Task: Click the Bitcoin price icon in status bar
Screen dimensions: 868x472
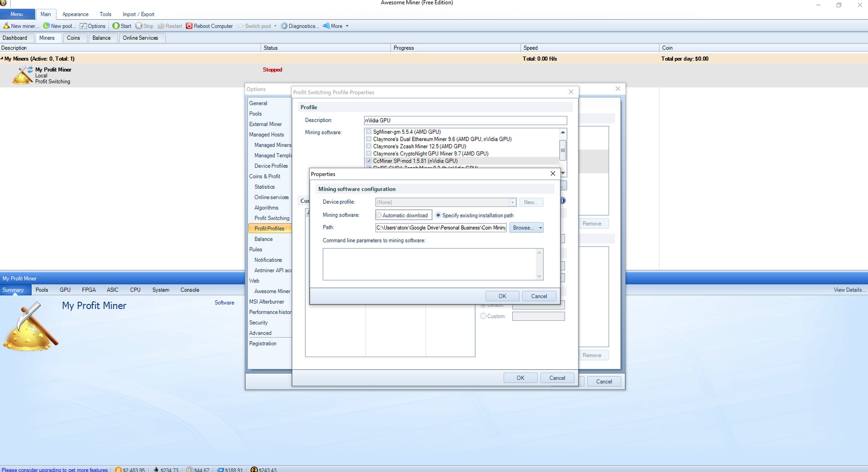Action: (x=118, y=469)
